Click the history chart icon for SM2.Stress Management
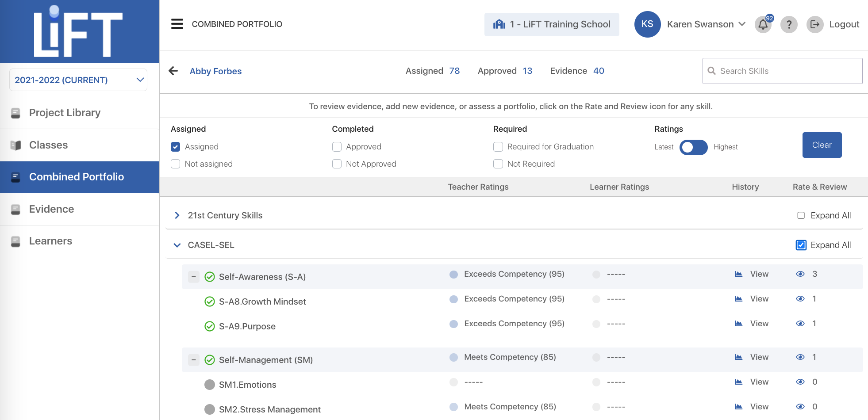The width and height of the screenshot is (868, 420). (738, 407)
